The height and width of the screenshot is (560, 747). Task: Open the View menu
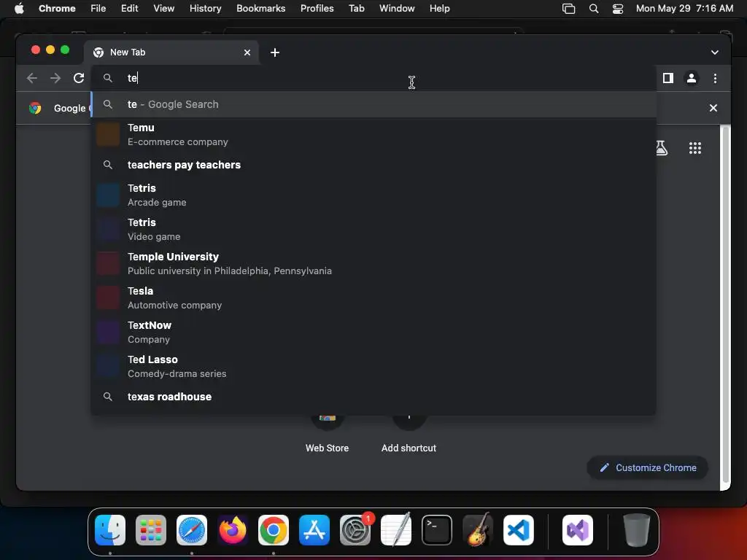[x=164, y=8]
